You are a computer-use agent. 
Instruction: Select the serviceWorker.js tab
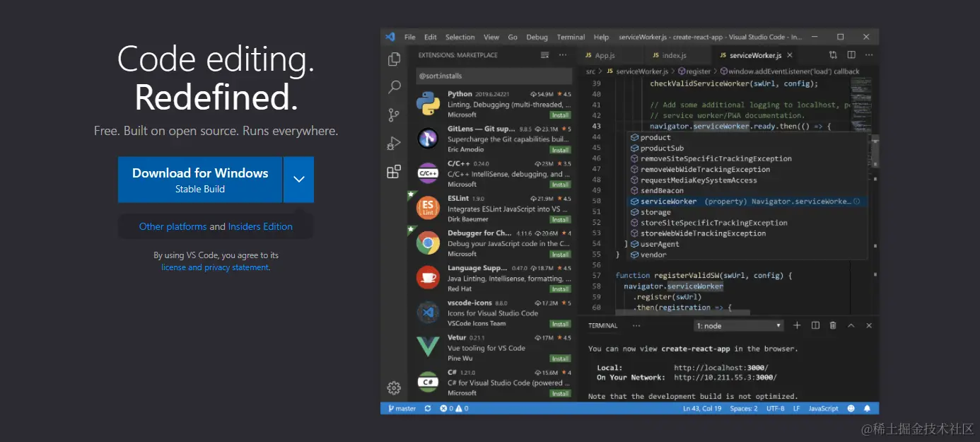click(x=754, y=55)
